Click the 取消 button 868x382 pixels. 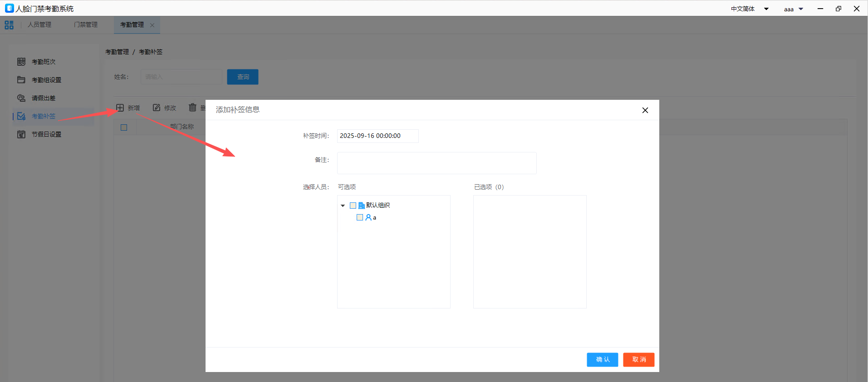point(638,359)
